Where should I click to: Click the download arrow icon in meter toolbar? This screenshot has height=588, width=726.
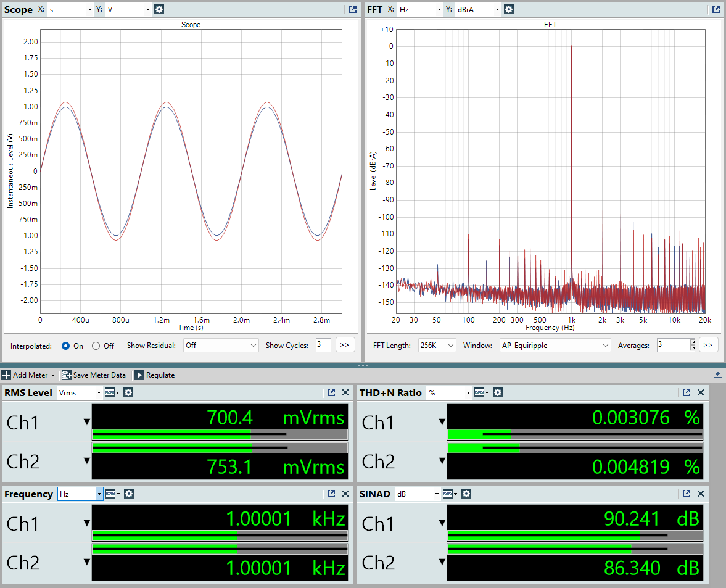(717, 375)
